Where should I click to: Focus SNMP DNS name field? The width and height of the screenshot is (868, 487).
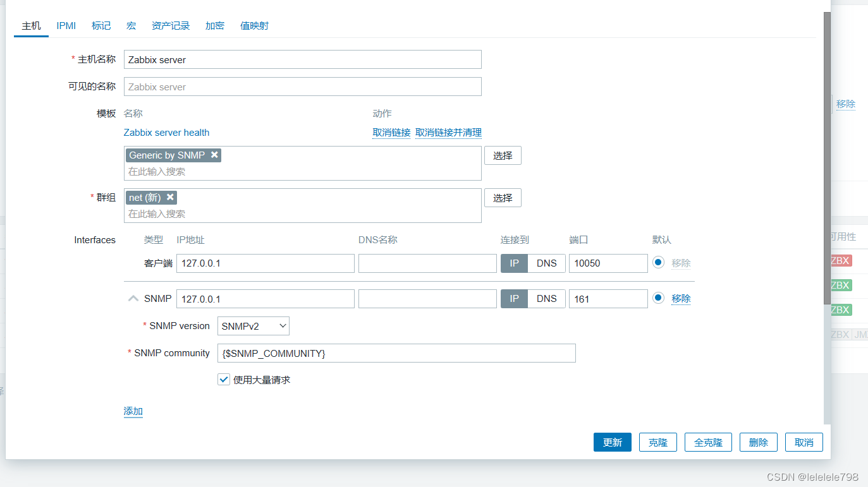[427, 298]
